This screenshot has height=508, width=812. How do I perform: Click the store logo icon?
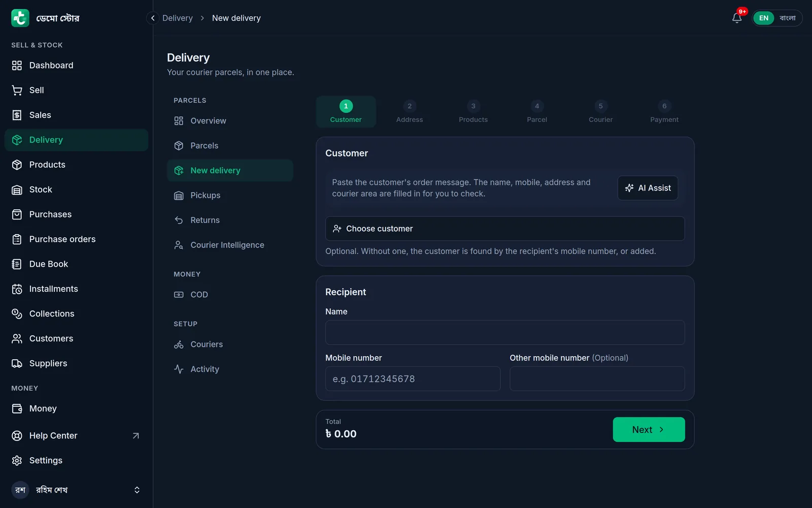[x=20, y=18]
